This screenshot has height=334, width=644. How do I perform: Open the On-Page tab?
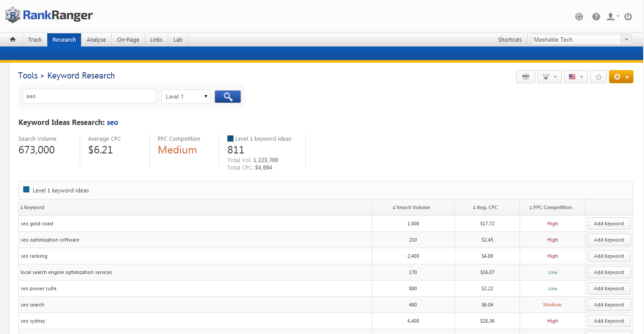click(x=128, y=39)
